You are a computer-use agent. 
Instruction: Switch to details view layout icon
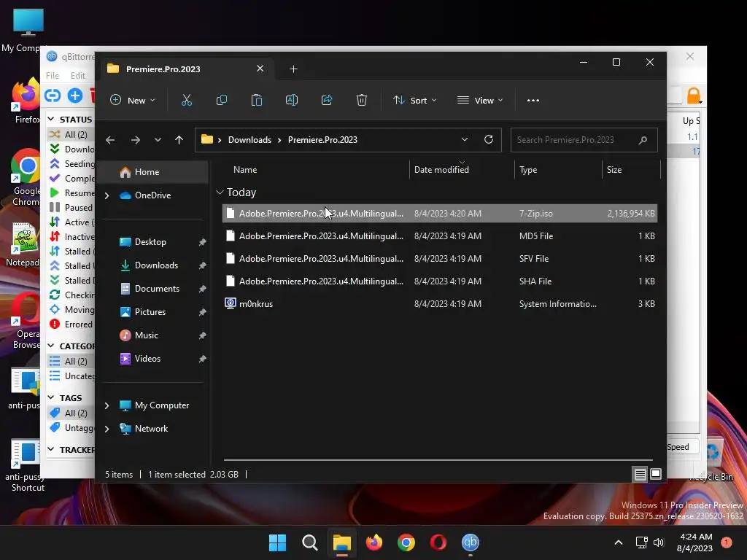click(640, 474)
